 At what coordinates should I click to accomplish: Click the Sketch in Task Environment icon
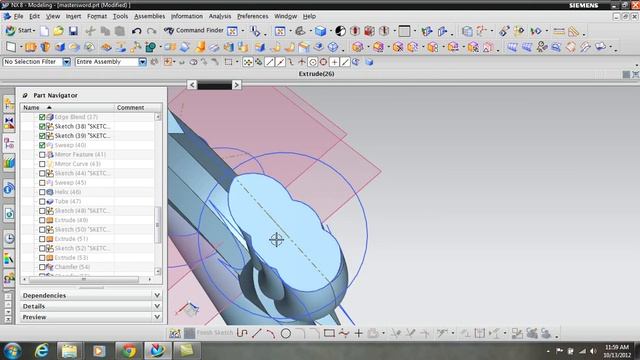[x=175, y=333]
